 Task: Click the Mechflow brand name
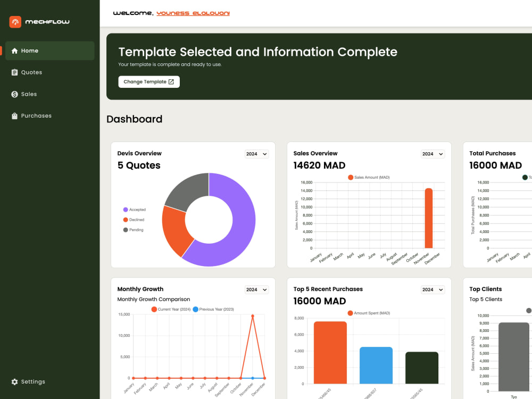click(47, 22)
